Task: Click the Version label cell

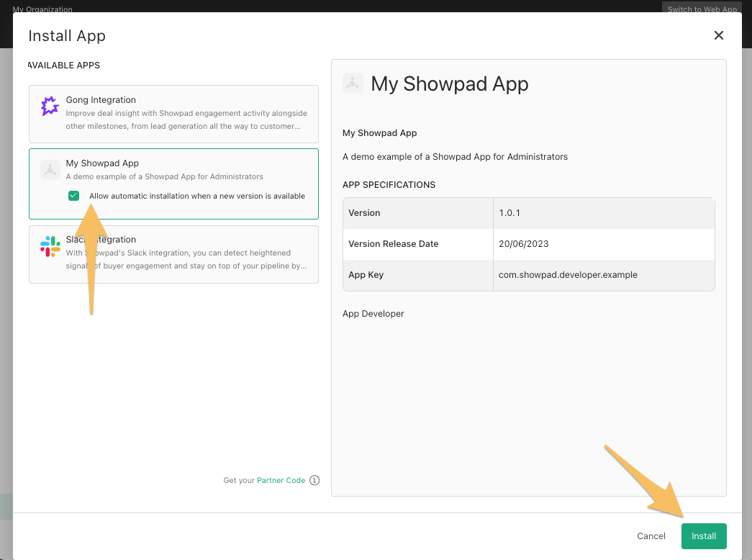Action: coord(417,213)
